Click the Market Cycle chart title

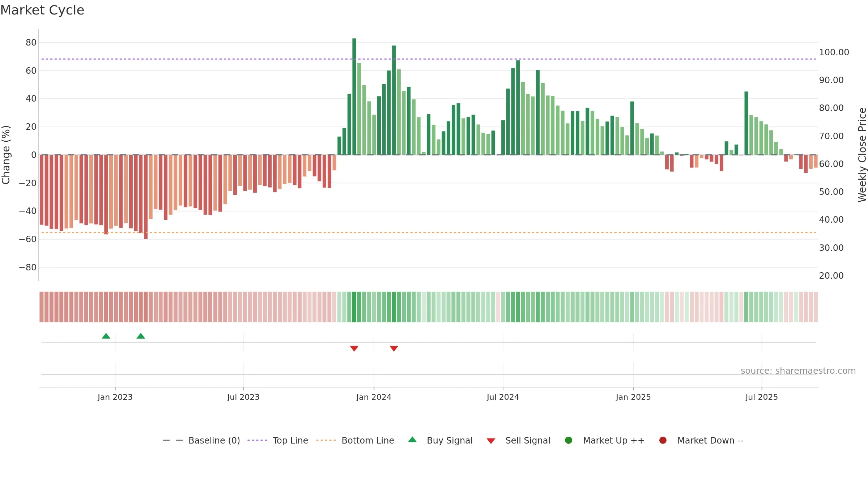point(42,10)
